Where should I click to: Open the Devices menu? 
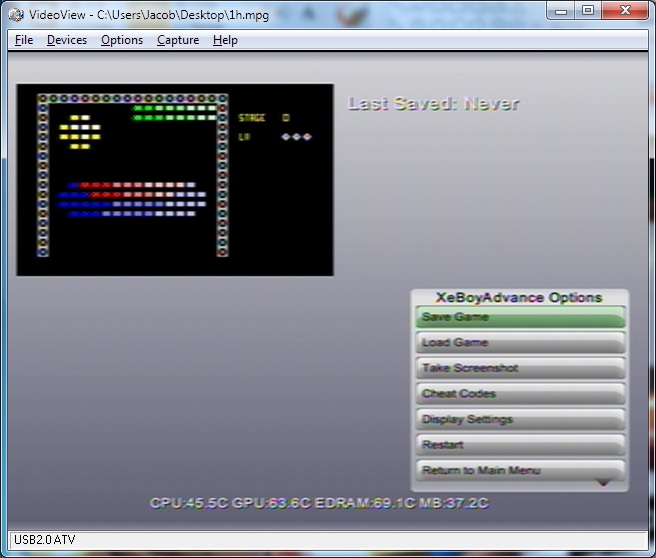pyautogui.click(x=67, y=40)
